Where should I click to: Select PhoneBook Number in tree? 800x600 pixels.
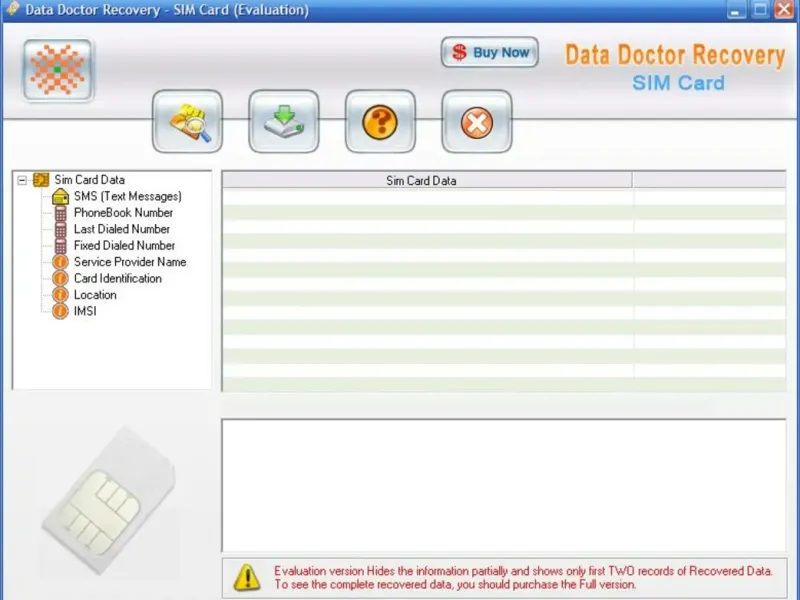pos(123,213)
